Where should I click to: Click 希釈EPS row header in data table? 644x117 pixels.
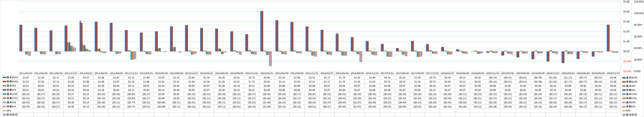tap(10, 107)
